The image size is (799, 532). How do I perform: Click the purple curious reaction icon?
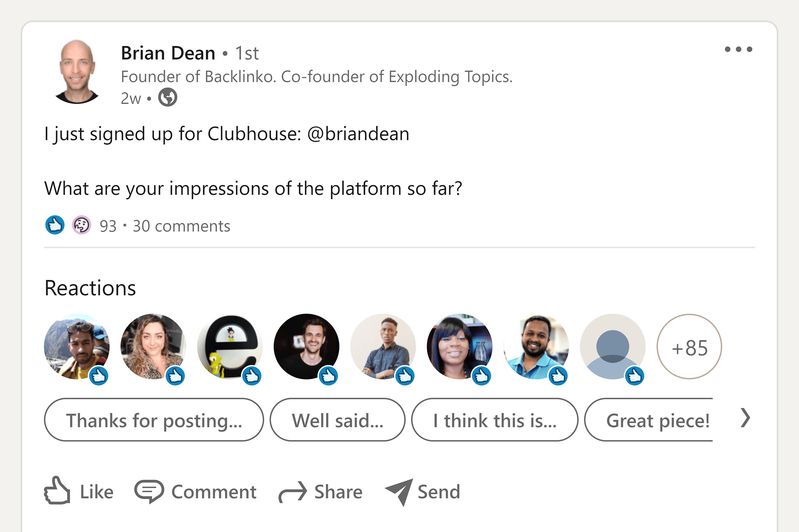click(x=81, y=225)
